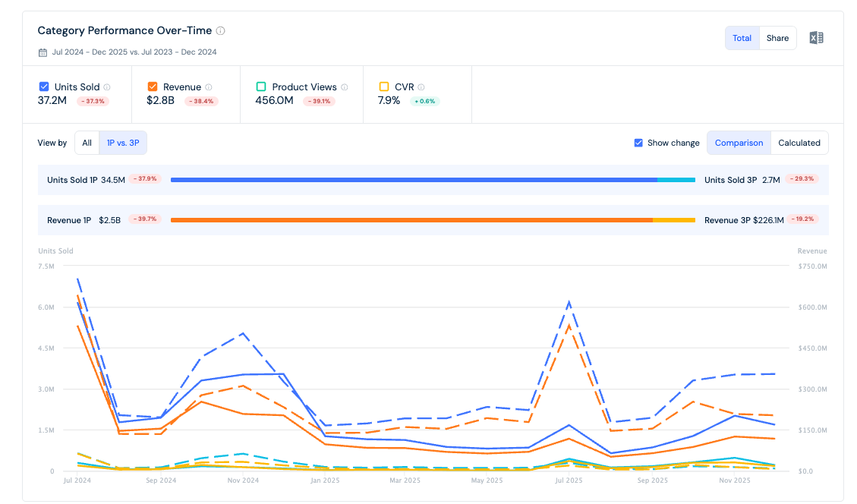Enable the Product Views checkbox

pyautogui.click(x=261, y=87)
